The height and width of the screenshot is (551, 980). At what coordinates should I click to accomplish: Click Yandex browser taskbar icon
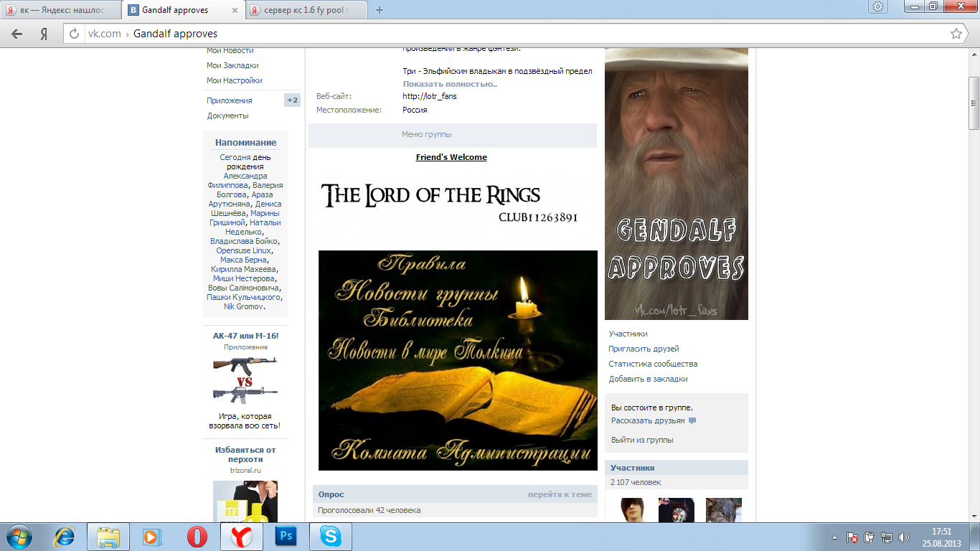242,537
